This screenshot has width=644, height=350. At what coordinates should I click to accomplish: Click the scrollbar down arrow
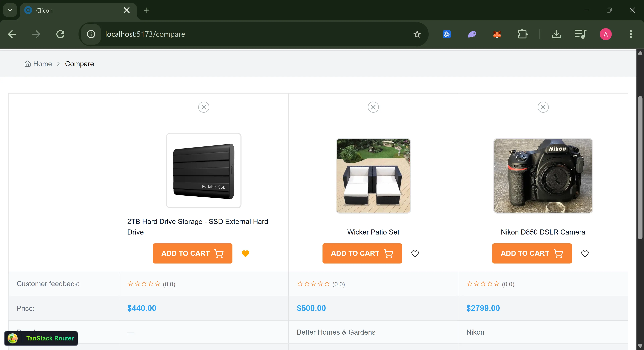click(x=640, y=346)
